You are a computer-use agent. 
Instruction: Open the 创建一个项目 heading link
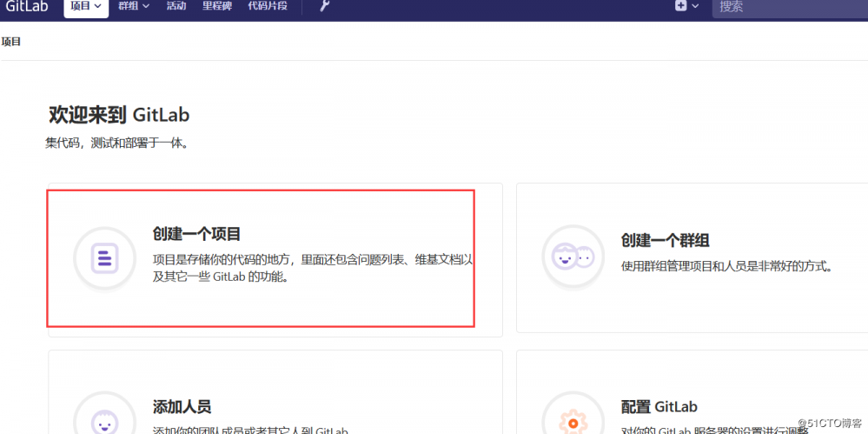(196, 234)
